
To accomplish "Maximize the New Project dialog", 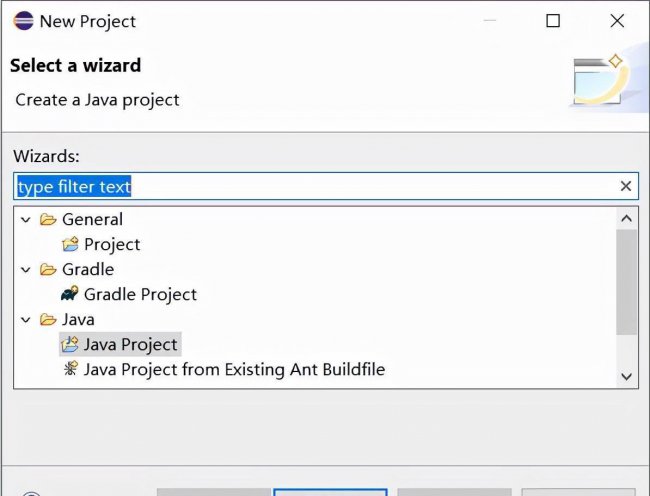I will (553, 21).
